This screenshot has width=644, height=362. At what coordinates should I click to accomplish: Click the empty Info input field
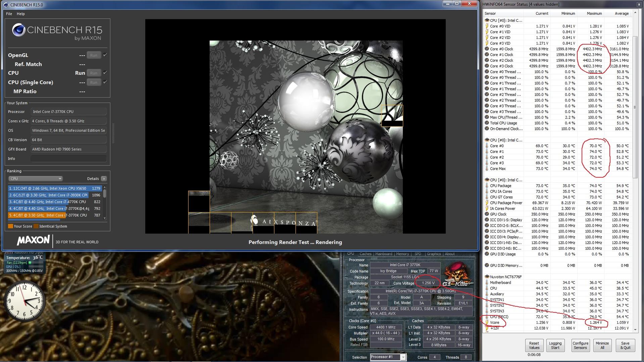(x=68, y=159)
